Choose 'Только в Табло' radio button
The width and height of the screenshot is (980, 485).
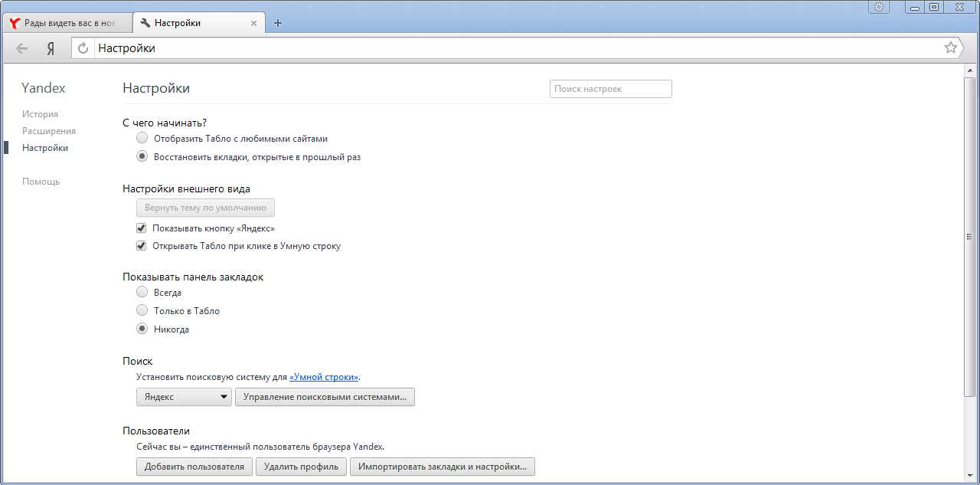click(x=142, y=311)
